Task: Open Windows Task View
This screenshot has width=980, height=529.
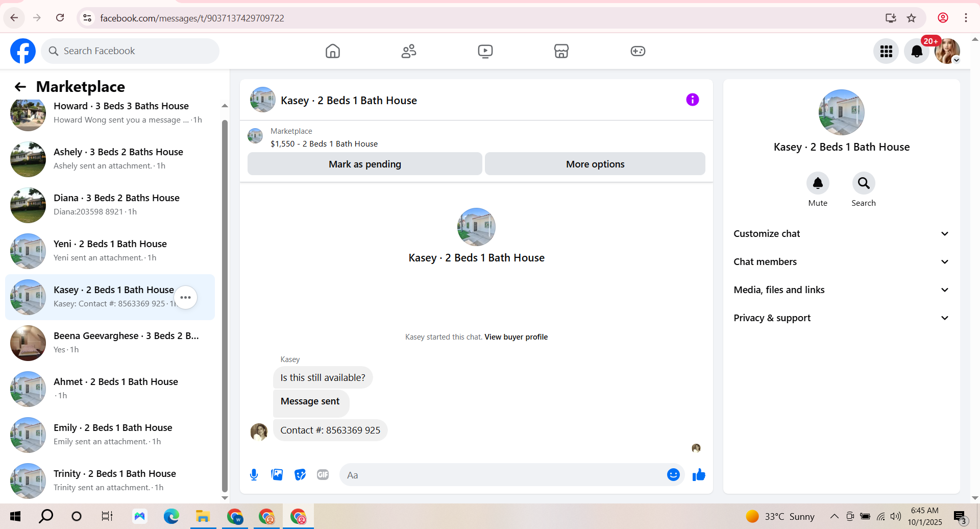Action: pos(107,516)
